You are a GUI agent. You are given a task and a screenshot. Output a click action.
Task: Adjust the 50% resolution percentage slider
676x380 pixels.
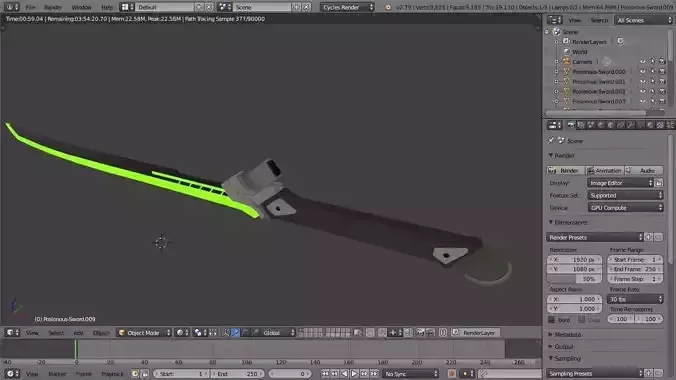pyautogui.click(x=574, y=279)
